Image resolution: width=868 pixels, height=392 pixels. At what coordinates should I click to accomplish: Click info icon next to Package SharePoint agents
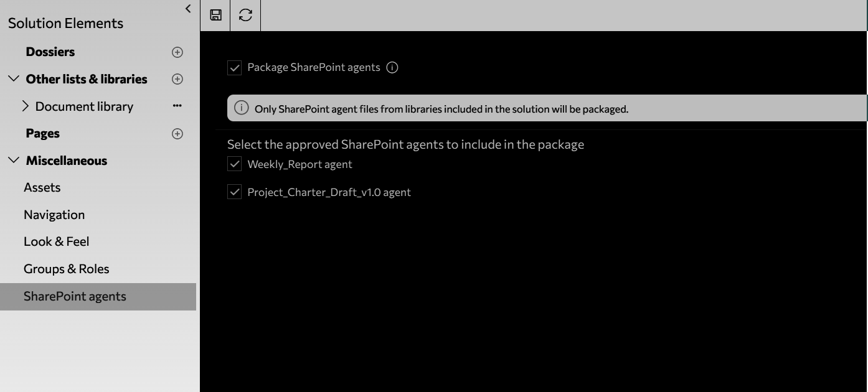[x=392, y=67]
